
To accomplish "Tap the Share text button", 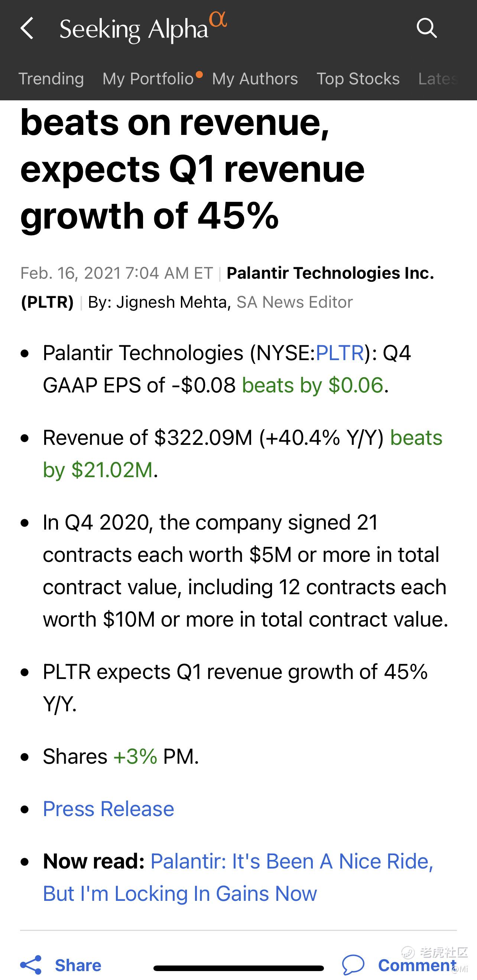I will 78,965.
